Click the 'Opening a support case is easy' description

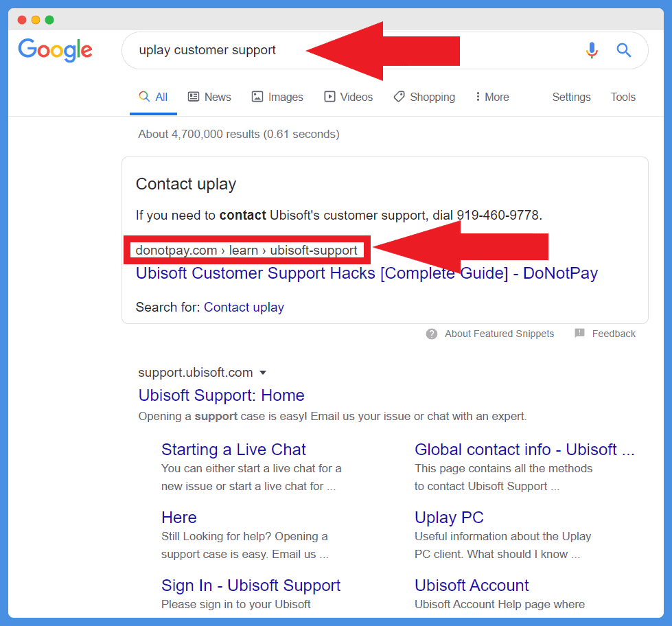[x=333, y=417]
